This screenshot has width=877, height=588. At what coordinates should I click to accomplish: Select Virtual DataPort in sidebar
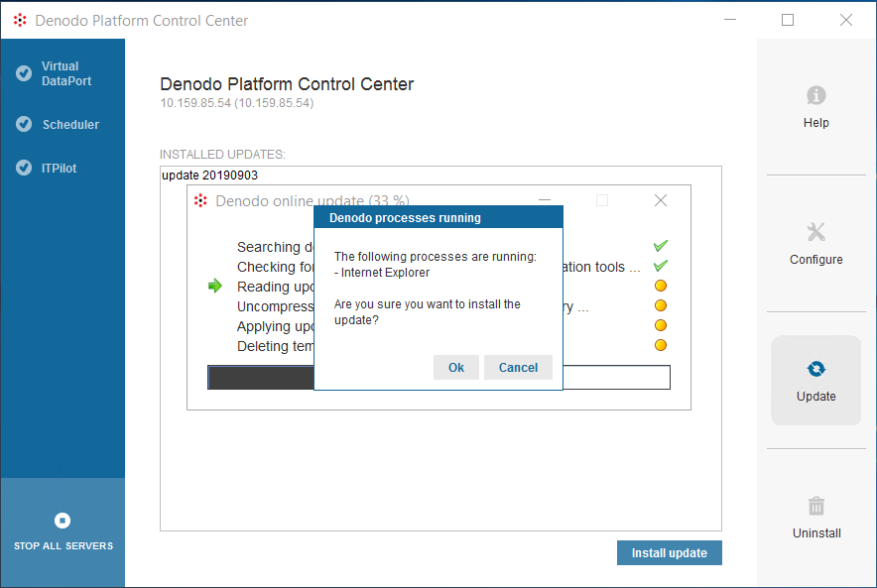[66, 73]
